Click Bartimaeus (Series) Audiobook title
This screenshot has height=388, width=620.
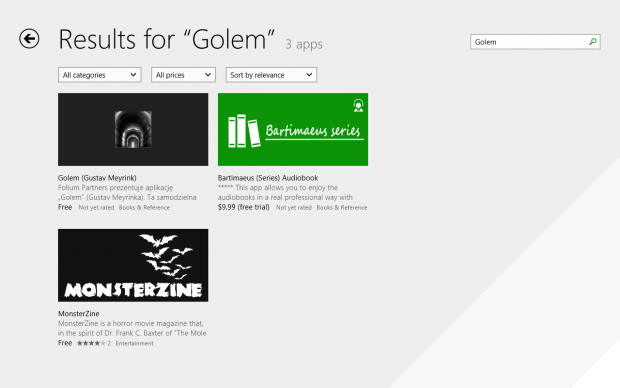click(x=268, y=178)
